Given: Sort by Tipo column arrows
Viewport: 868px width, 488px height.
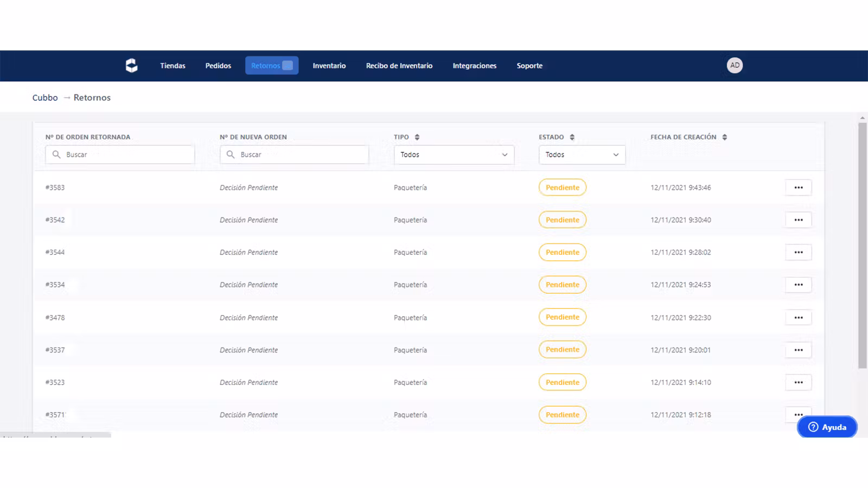Looking at the screenshot, I should click(x=417, y=137).
